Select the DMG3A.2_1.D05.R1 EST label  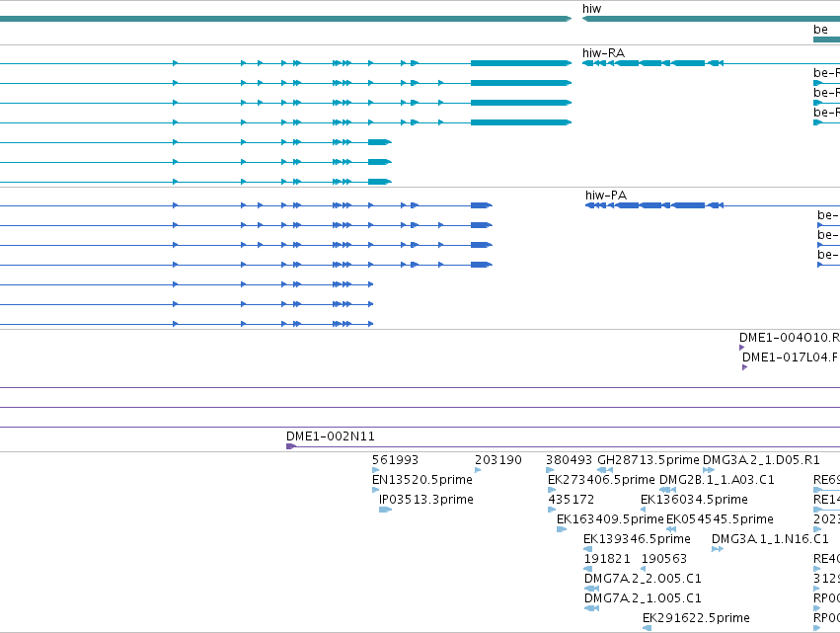click(x=761, y=460)
